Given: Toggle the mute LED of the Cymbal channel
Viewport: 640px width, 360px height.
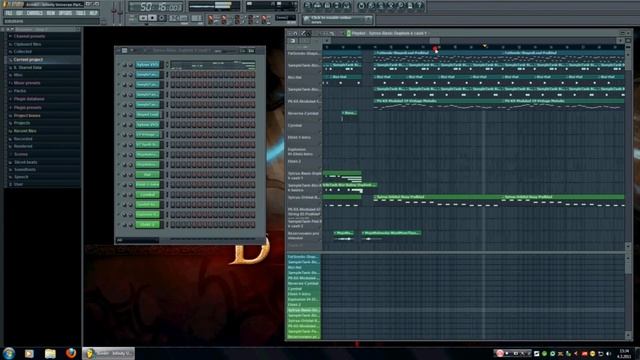Looking at the screenshot, I should pos(119,195).
